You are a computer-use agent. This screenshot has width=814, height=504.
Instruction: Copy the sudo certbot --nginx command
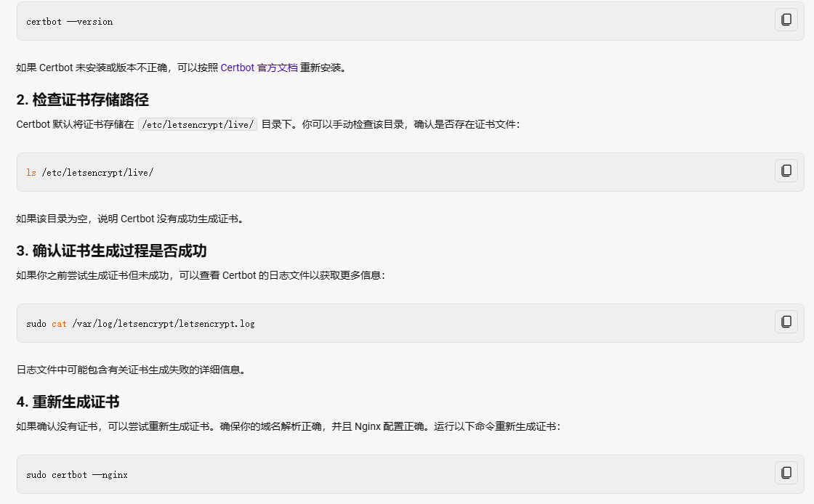pyautogui.click(x=786, y=473)
